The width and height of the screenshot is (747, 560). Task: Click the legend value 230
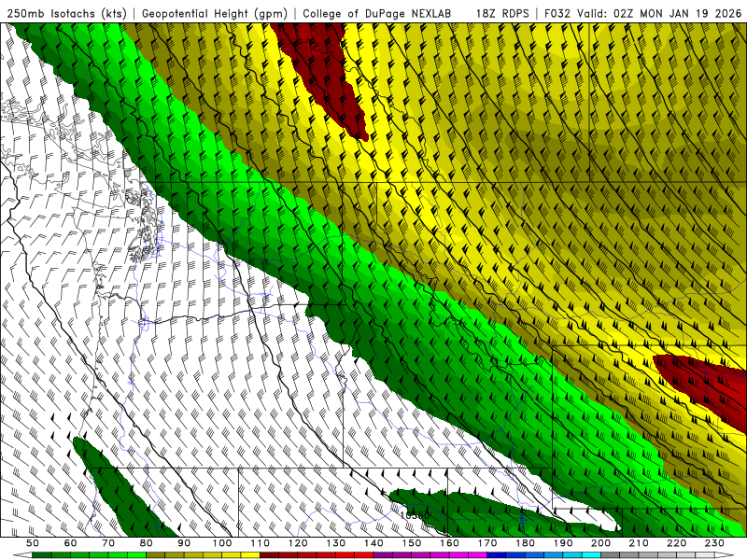[x=714, y=543]
